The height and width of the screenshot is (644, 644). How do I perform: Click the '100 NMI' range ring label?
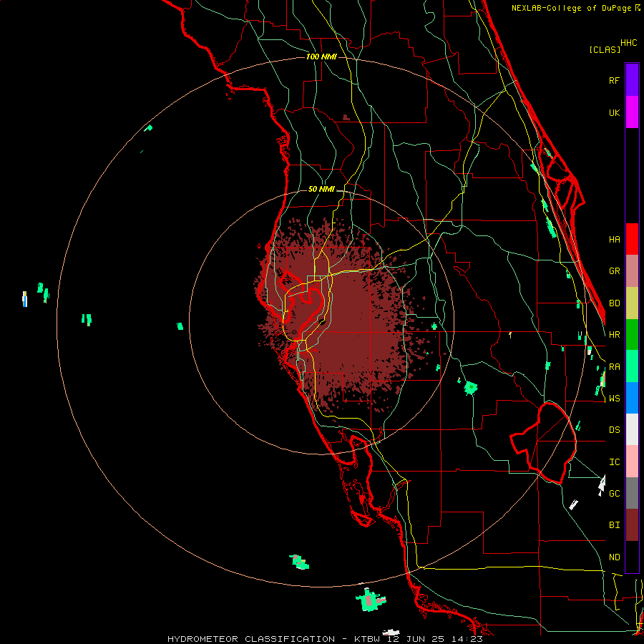coord(321,57)
